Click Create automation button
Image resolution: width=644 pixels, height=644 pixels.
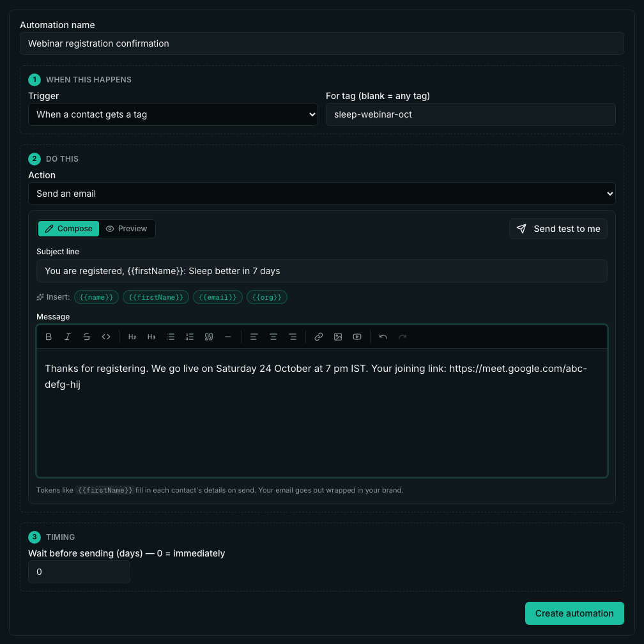pos(574,613)
